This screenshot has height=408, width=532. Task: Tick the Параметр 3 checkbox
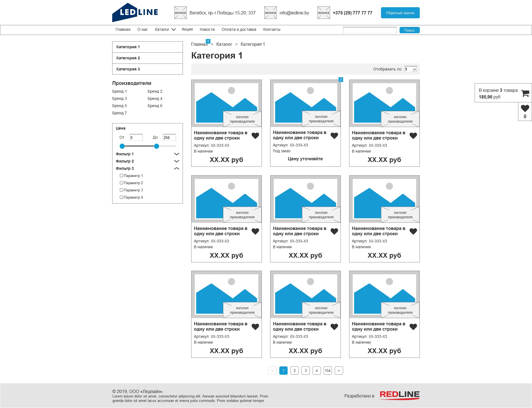(121, 190)
